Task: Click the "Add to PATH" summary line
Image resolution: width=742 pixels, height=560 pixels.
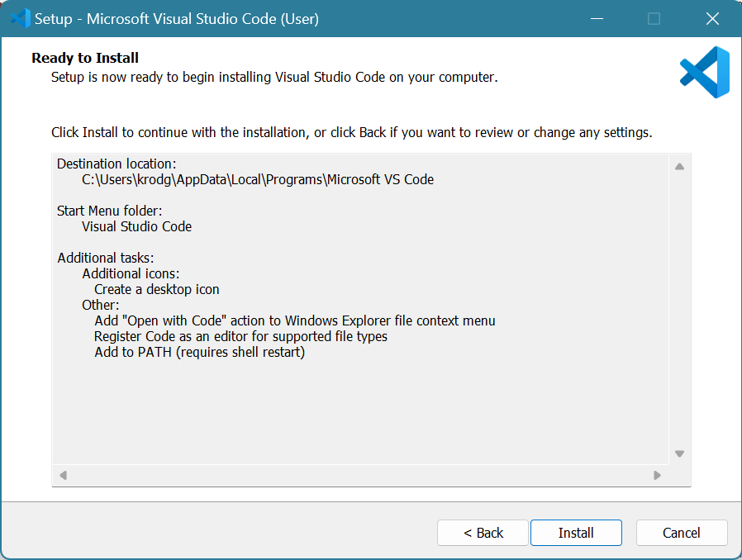Action: 199,352
